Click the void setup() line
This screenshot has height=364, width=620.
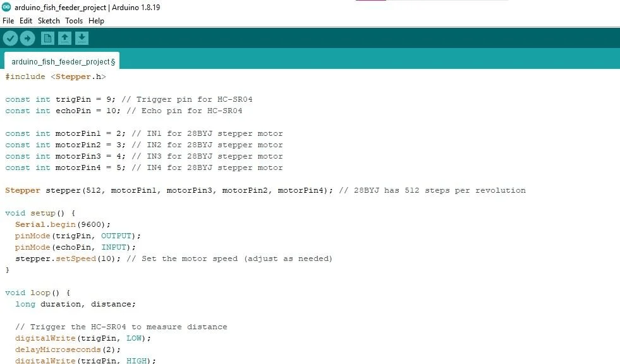click(x=40, y=214)
